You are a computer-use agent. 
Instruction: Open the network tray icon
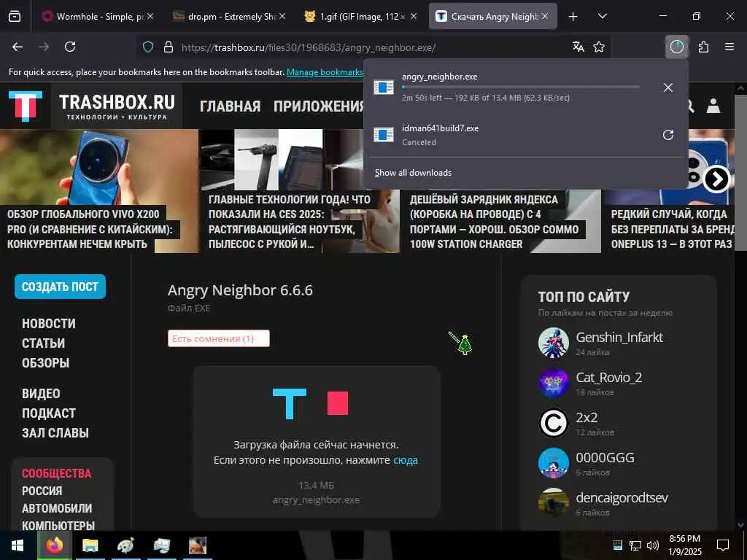pos(635,545)
